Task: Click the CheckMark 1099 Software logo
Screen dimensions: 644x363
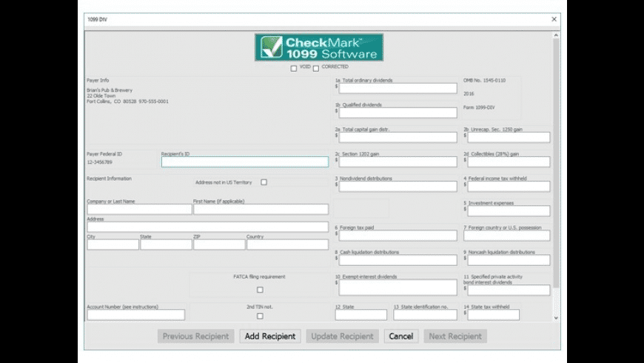Action: click(x=319, y=47)
